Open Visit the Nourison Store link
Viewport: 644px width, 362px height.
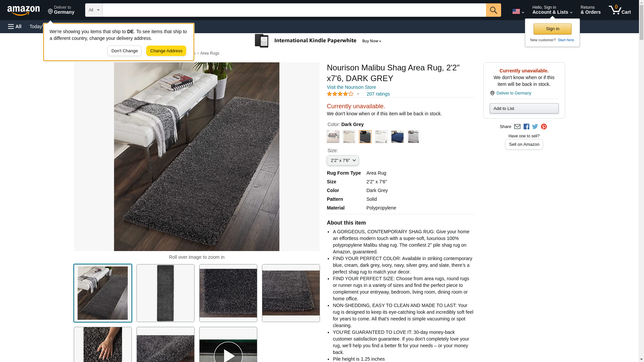(x=351, y=87)
